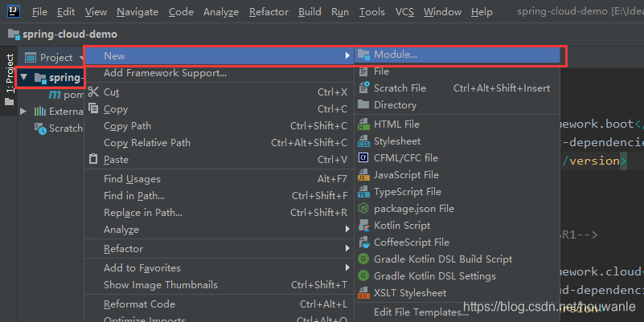Viewport: 644px width, 322px height.
Task: Click the XSLT Stylesheet icon
Action: click(363, 293)
